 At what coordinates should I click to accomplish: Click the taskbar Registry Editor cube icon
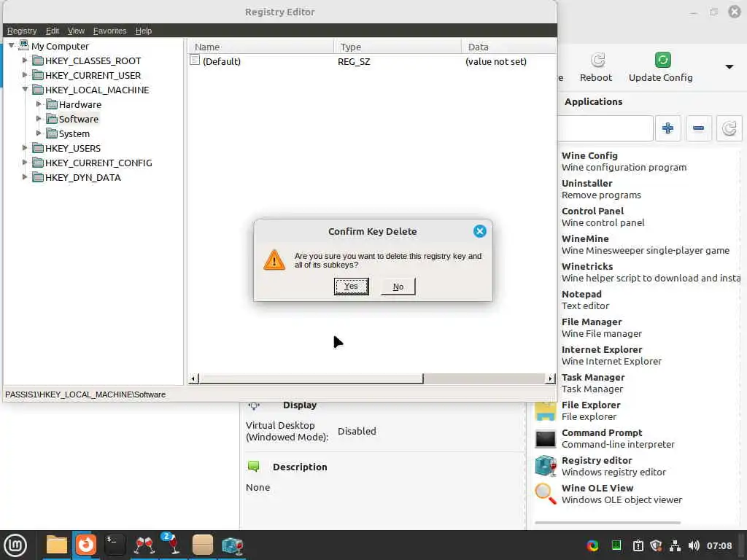233,545
